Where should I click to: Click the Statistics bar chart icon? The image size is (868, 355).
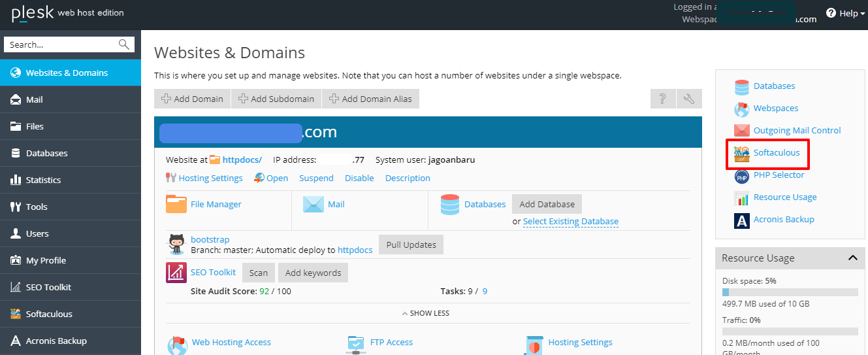pos(16,180)
